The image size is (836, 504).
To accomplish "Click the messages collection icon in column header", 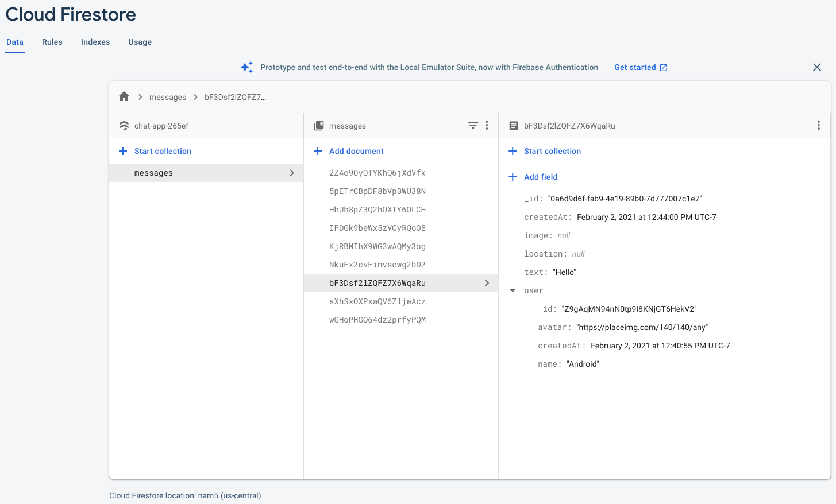I will click(x=319, y=125).
